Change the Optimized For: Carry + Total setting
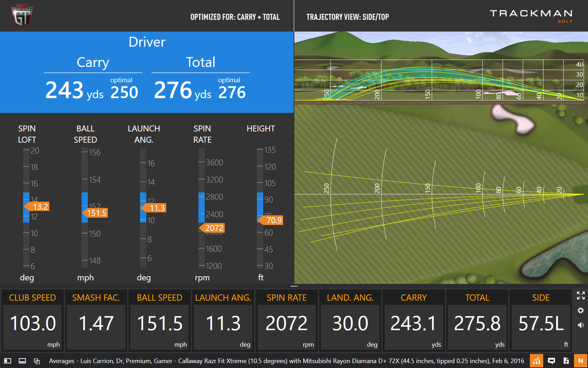 (x=235, y=17)
